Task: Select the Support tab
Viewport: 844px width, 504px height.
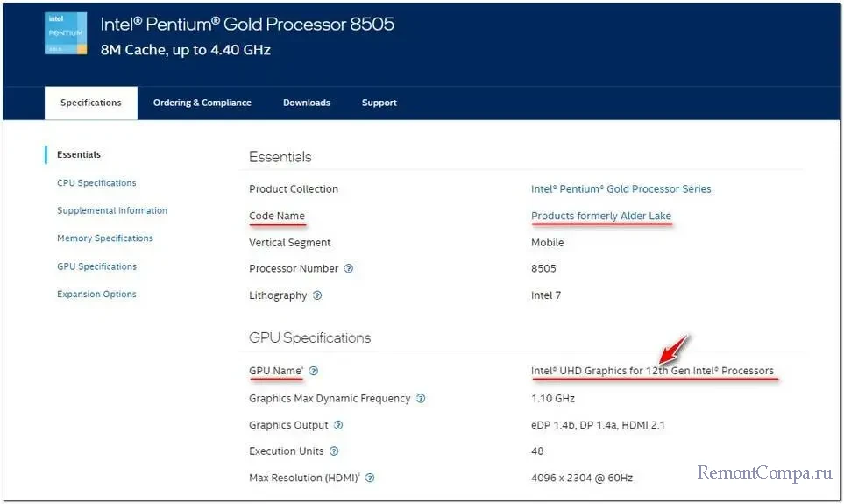Action: (x=379, y=103)
